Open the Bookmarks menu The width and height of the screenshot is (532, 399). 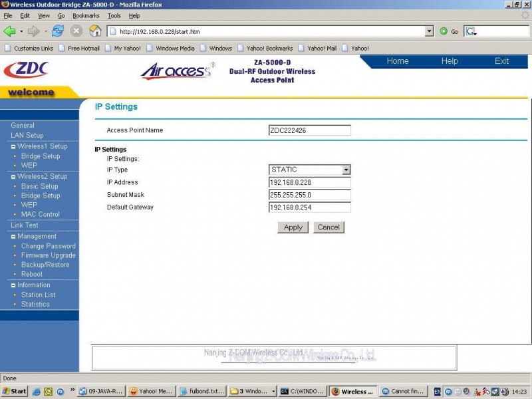coord(86,16)
